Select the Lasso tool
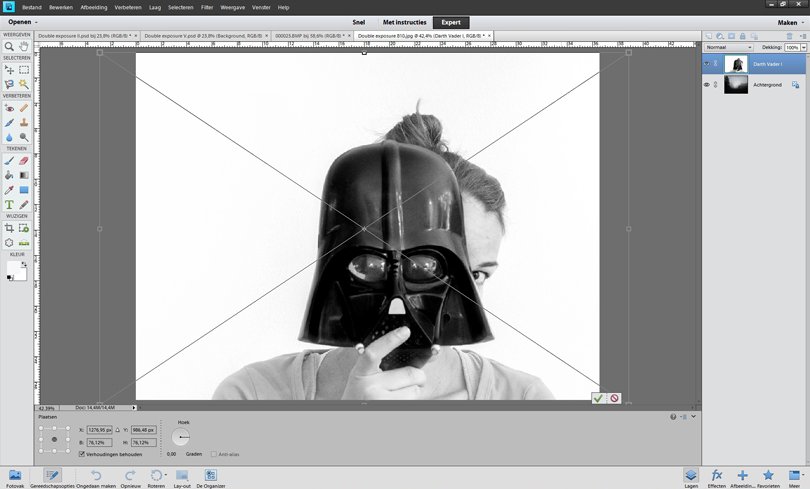Viewport: 810px width, 489px height. coord(9,84)
